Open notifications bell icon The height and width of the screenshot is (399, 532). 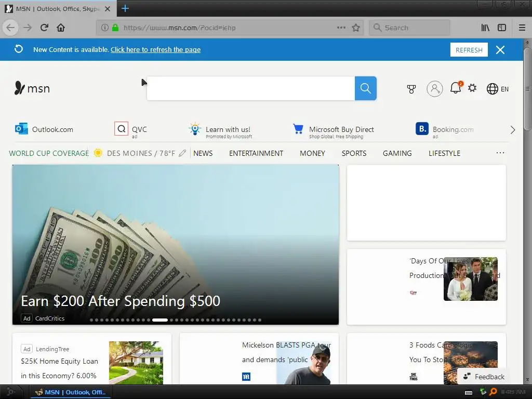pyautogui.click(x=456, y=88)
